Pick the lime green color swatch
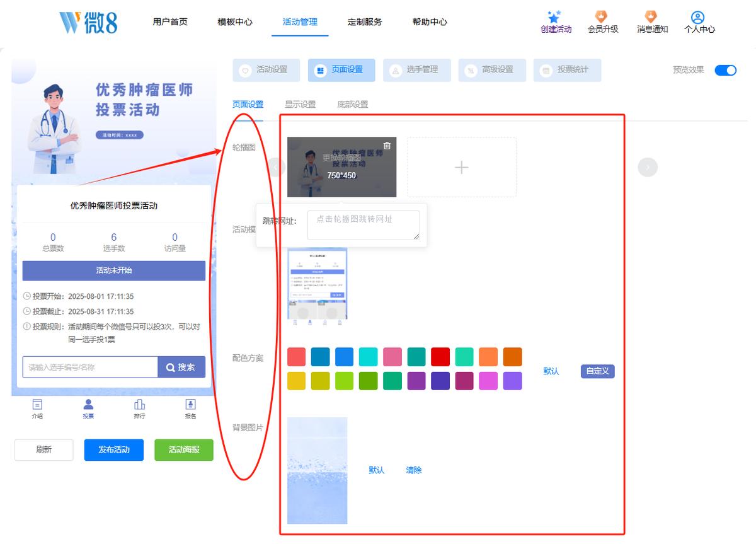Viewport: 756px width, 544px height. point(345,381)
